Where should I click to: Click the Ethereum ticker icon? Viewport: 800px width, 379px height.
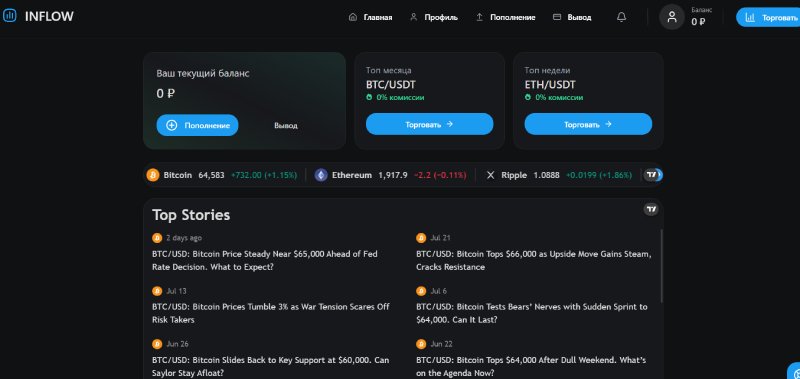(x=321, y=175)
